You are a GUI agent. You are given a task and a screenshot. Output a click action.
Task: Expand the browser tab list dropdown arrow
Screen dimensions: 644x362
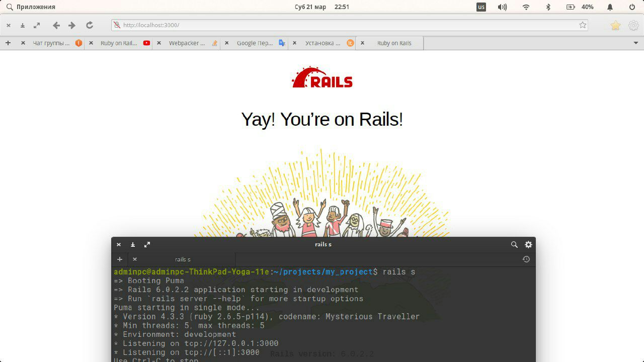[636, 43]
